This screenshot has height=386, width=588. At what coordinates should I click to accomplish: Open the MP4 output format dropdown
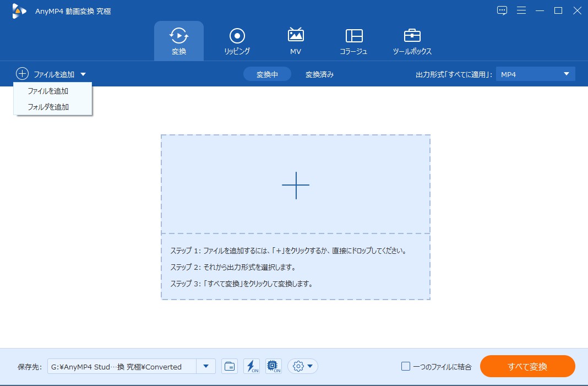point(535,73)
